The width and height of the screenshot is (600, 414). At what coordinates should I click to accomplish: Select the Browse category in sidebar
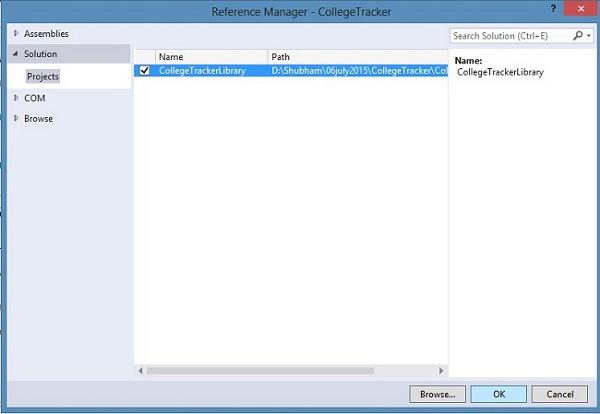[38, 119]
